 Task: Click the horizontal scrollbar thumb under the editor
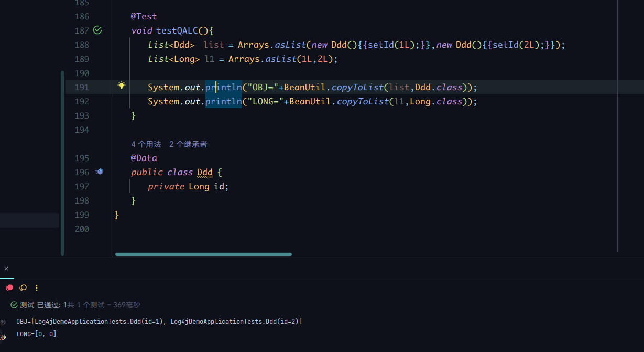tap(203, 254)
